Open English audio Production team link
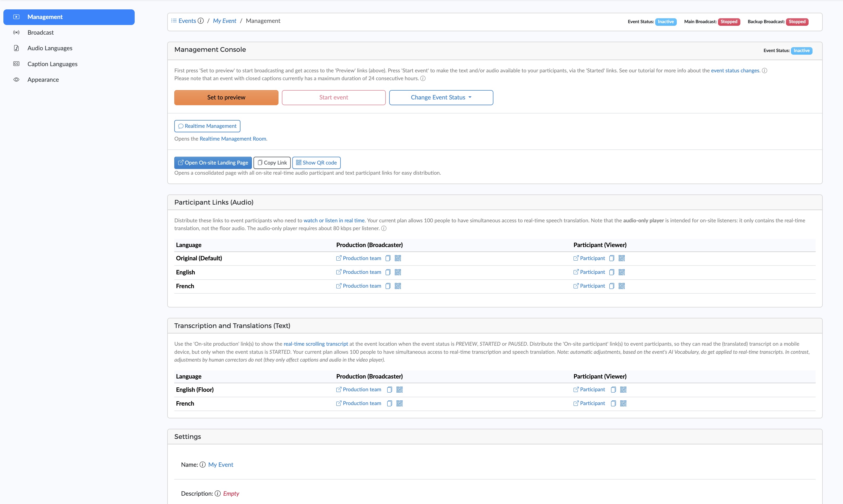This screenshot has height=504, width=843. pos(358,272)
